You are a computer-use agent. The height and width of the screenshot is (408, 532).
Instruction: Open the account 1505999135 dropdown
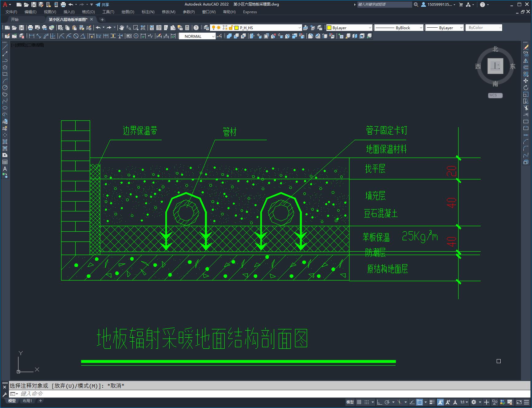439,5
